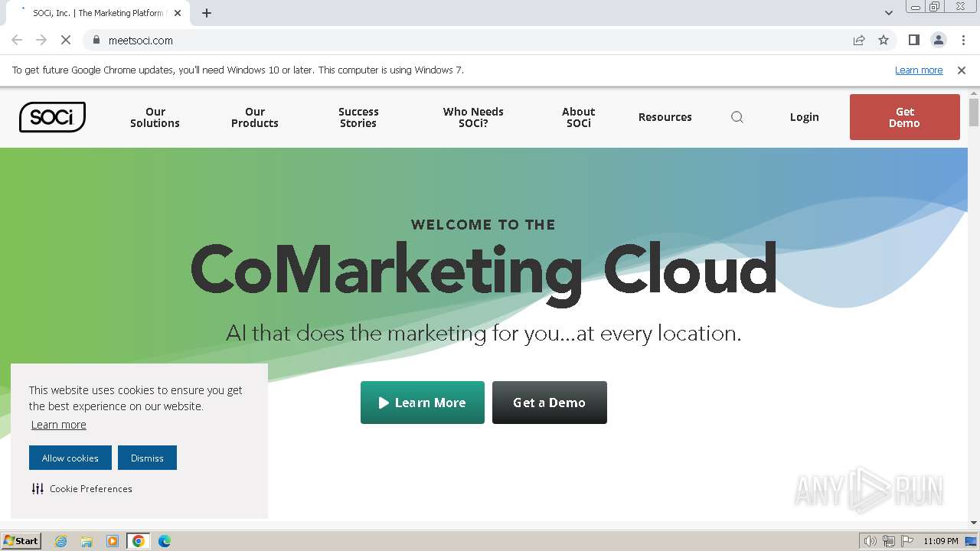Open the Chrome profile avatar icon
The width and height of the screenshot is (980, 551).
[x=938, y=41]
